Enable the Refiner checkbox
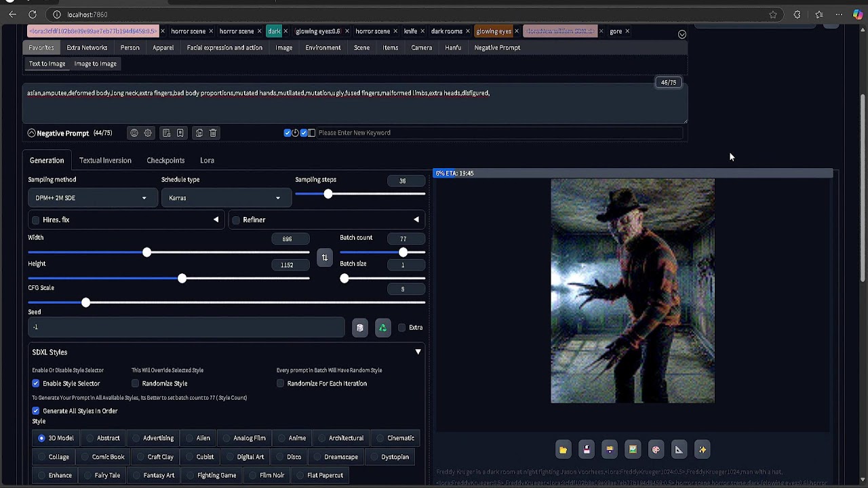 click(x=236, y=220)
